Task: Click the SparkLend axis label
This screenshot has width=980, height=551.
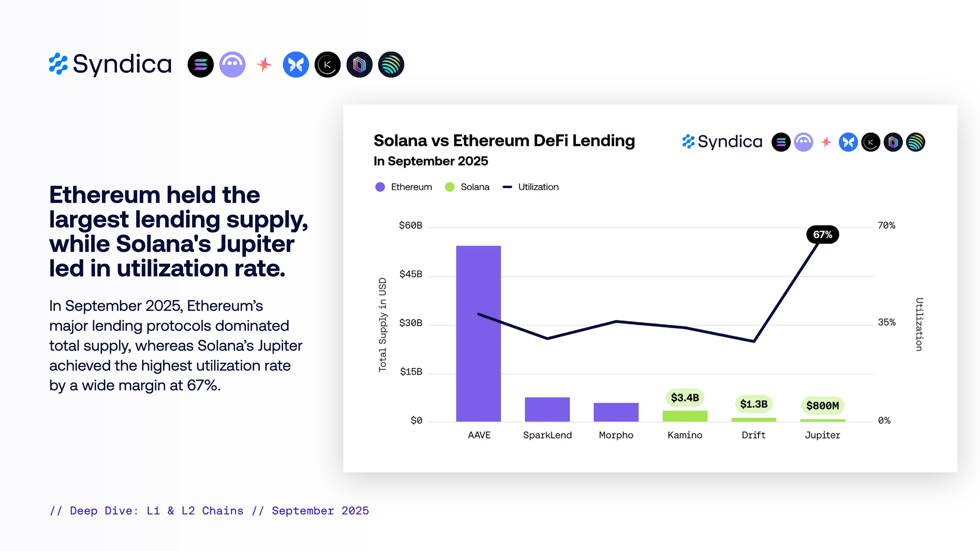Action: pos(547,435)
